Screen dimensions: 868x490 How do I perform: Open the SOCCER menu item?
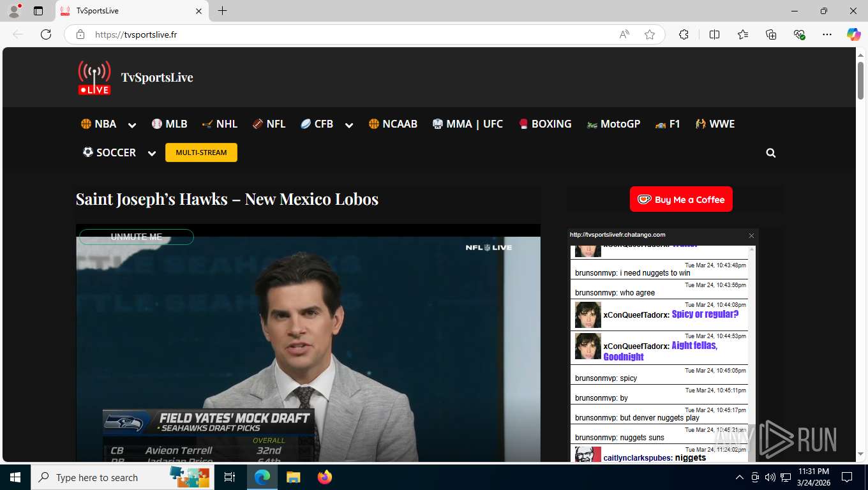pos(109,152)
